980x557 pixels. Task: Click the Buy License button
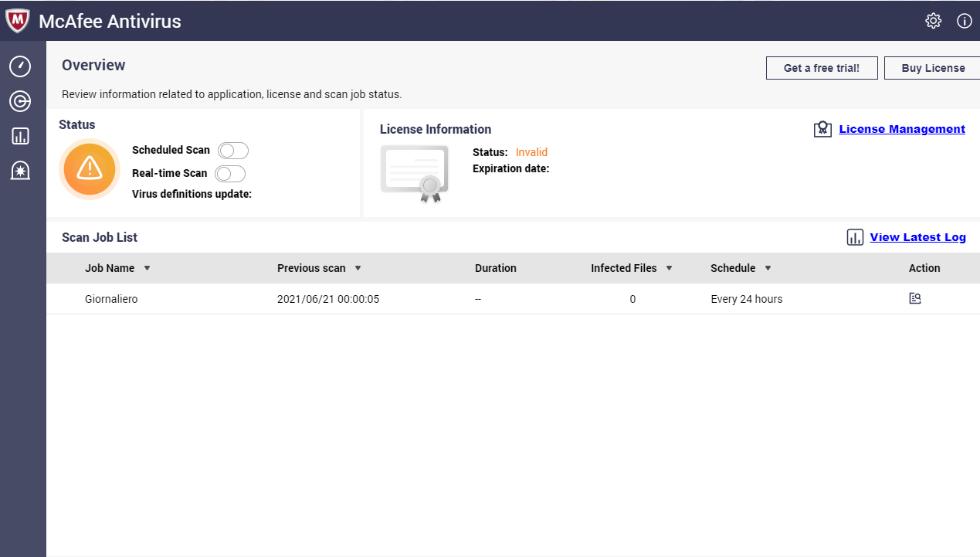point(932,68)
